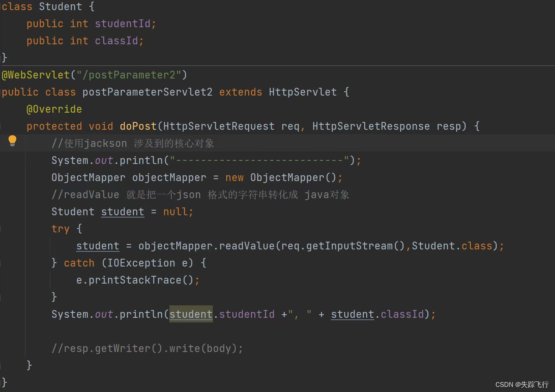Click the classId field in the Student class

tap(116, 41)
